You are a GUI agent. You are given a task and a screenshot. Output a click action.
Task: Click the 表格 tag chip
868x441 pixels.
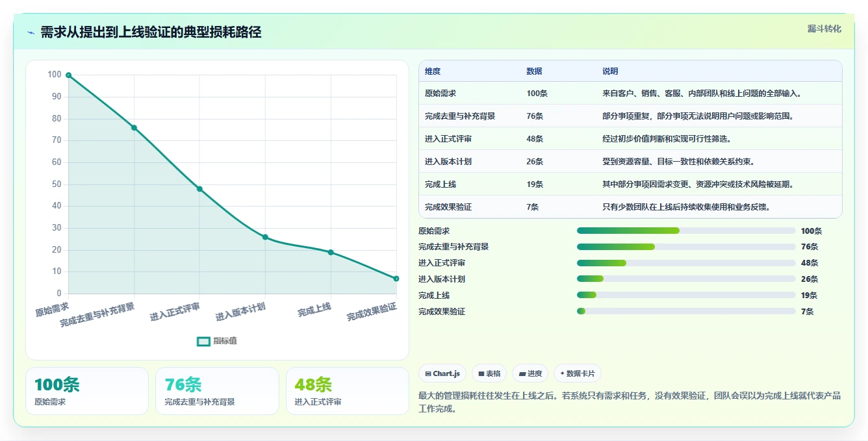tap(489, 373)
